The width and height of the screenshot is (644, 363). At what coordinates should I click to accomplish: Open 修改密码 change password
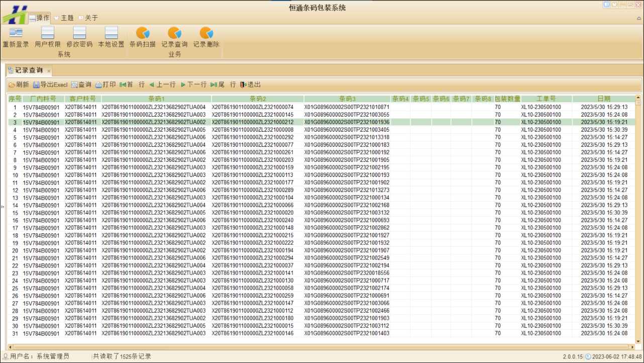pos(79,38)
